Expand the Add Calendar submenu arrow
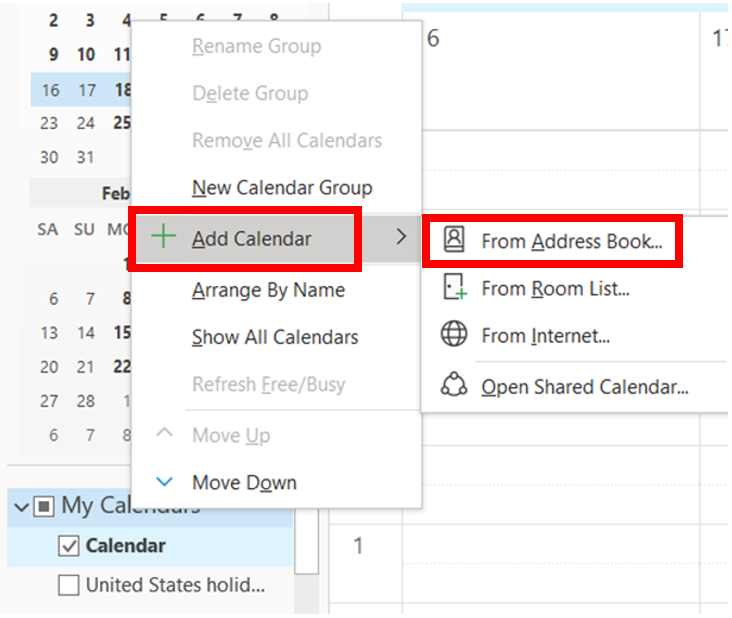The width and height of the screenshot is (732, 618). (x=401, y=237)
